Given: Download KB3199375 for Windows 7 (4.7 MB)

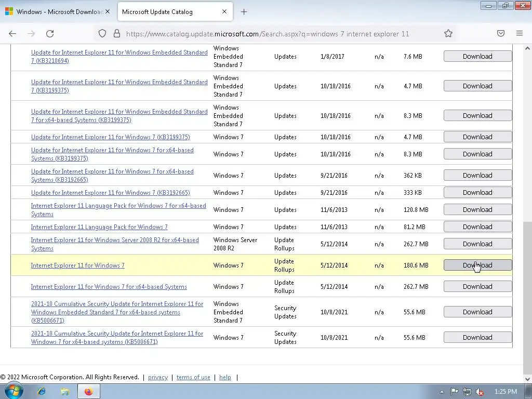Looking at the screenshot, I should pos(477,137).
